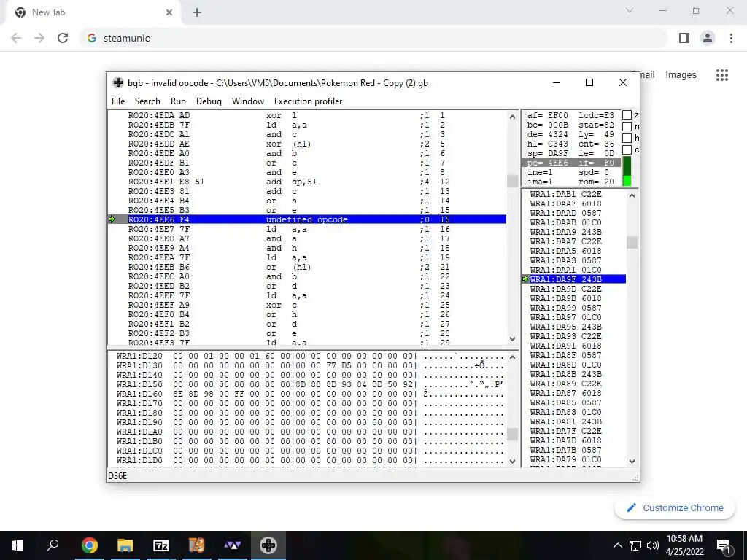The height and width of the screenshot is (560, 747).
Task: Toggle the c flag checkbox
Action: (627, 149)
